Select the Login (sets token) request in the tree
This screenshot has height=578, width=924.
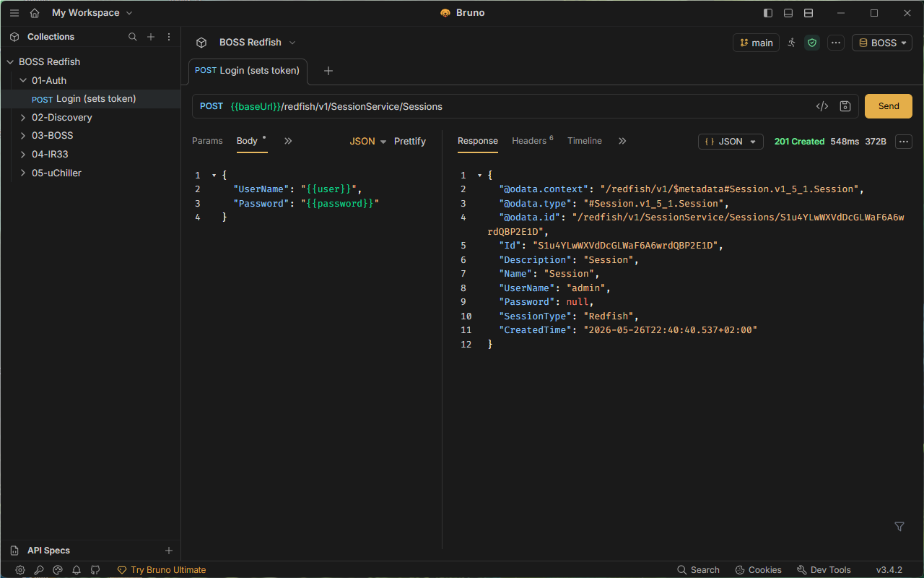click(x=90, y=99)
